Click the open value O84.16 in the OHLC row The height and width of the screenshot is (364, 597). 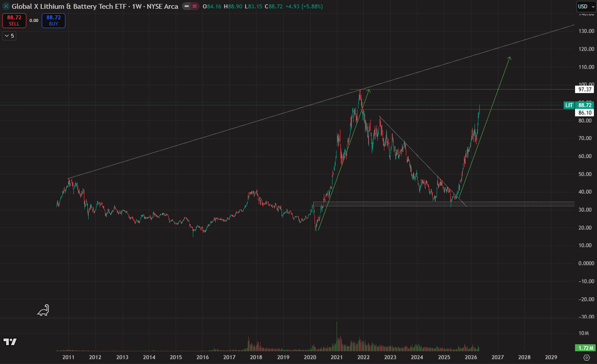212,6
